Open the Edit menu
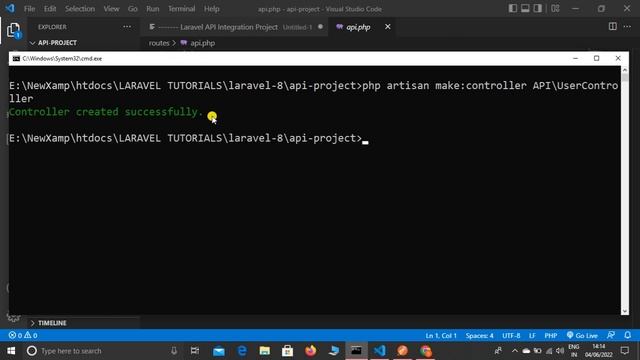The height and width of the screenshot is (360, 640). (x=50, y=9)
